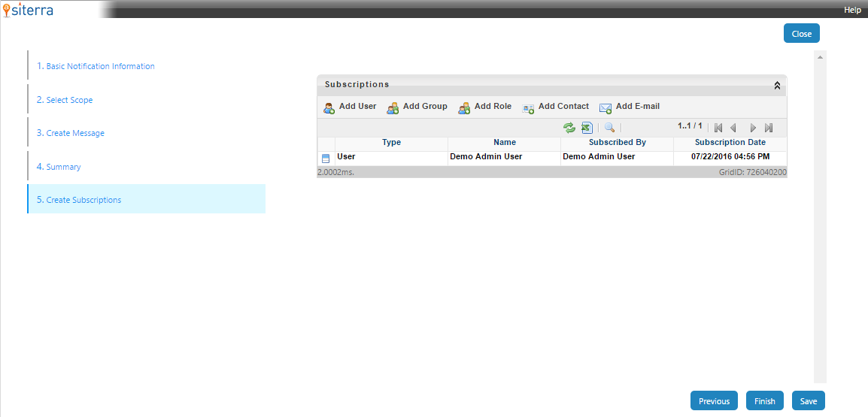Go to next page of grid
Screen dimensions: 868x417
tap(752, 128)
